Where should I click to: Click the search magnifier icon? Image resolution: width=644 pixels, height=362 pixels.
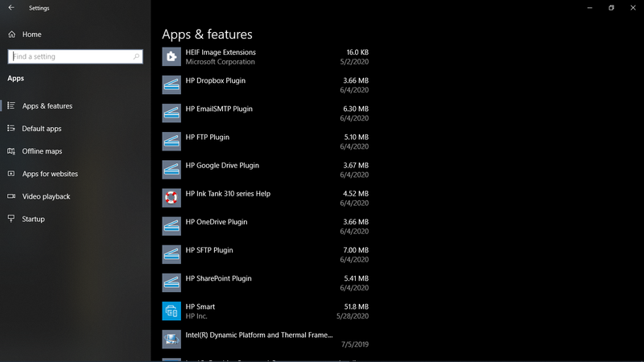click(x=136, y=56)
